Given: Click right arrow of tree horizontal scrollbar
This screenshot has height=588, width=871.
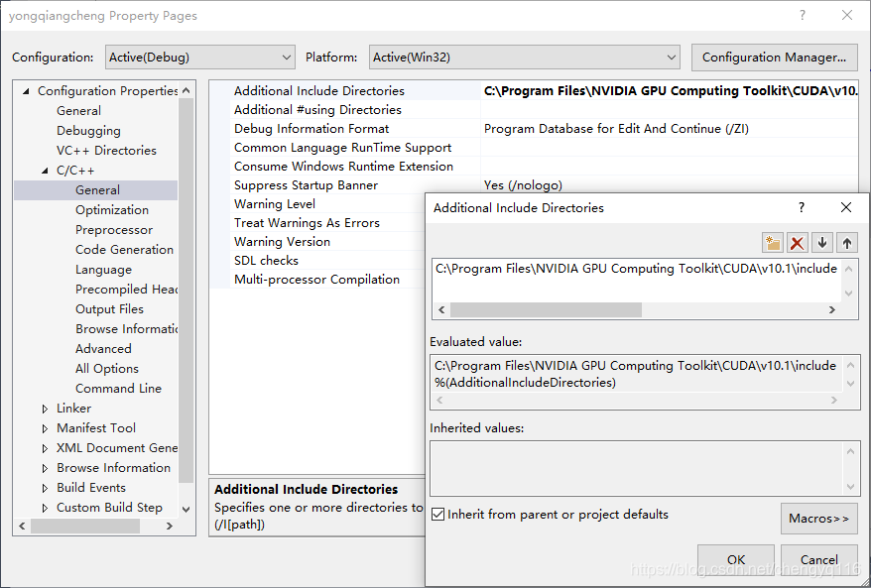Looking at the screenshot, I should (170, 526).
